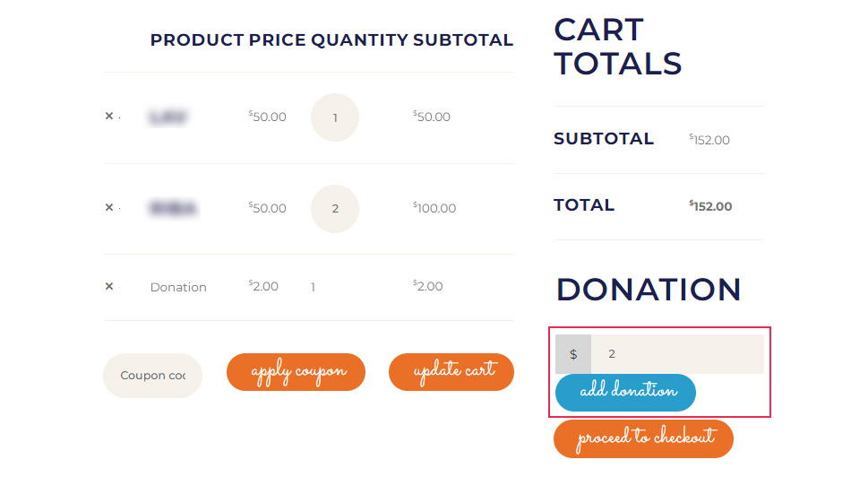868x503 pixels.
Task: Click the quantity field showing 1
Action: pyautogui.click(x=335, y=117)
